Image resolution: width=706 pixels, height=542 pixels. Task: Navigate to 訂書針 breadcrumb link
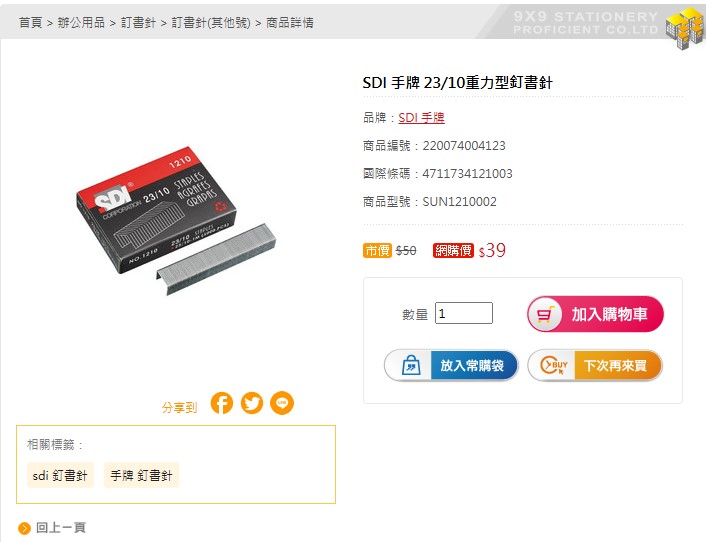pos(138,23)
